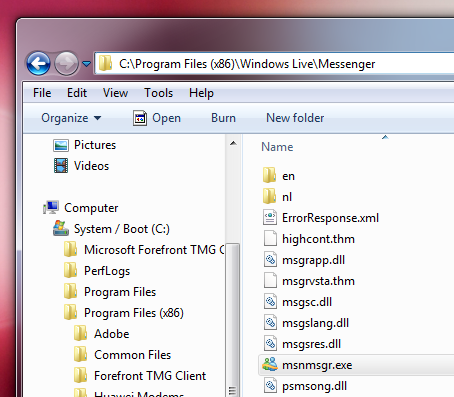
Task: Click the ErrorResponse.xml file icon
Action: [x=270, y=217]
